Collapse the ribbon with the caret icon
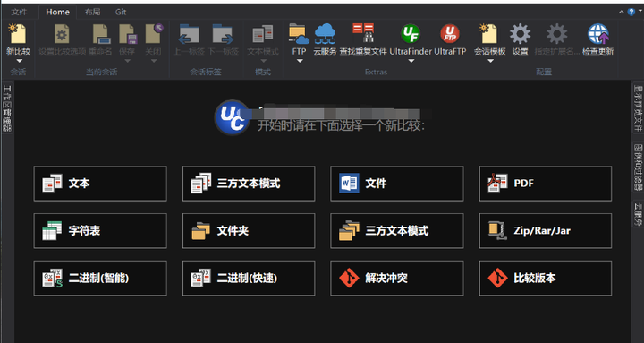This screenshot has width=644, height=343. pos(622,13)
